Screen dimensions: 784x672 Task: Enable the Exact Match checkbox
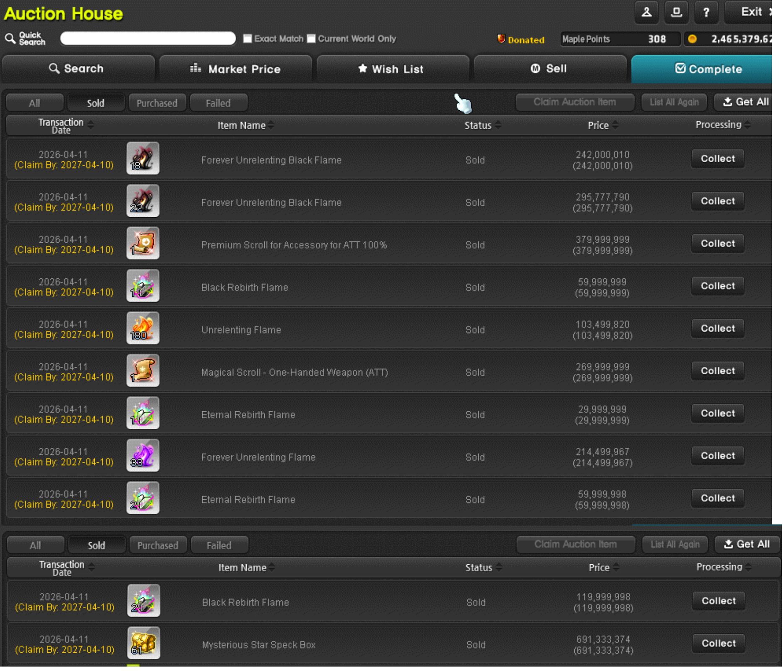tap(247, 39)
